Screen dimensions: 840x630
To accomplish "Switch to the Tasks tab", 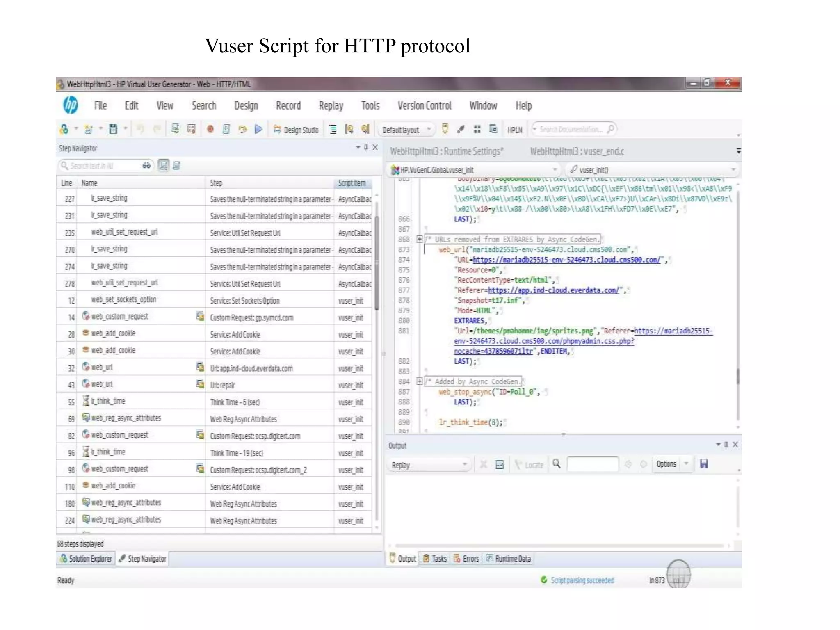I will click(435, 559).
